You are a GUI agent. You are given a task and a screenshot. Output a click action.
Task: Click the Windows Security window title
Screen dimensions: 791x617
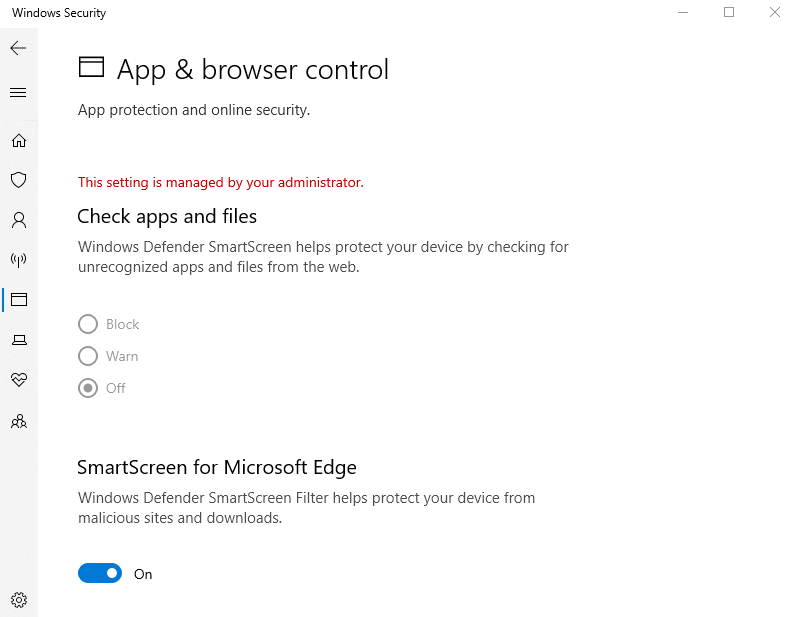[59, 13]
